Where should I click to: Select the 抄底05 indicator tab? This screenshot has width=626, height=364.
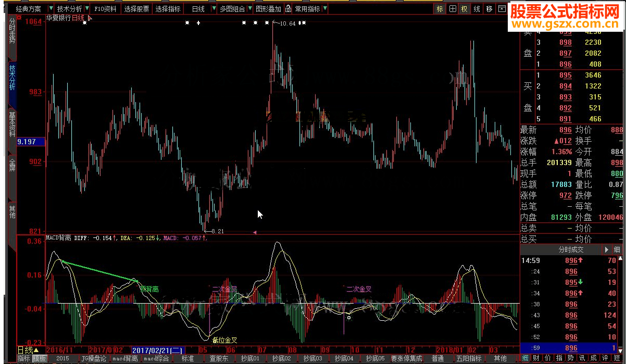pos(375,359)
